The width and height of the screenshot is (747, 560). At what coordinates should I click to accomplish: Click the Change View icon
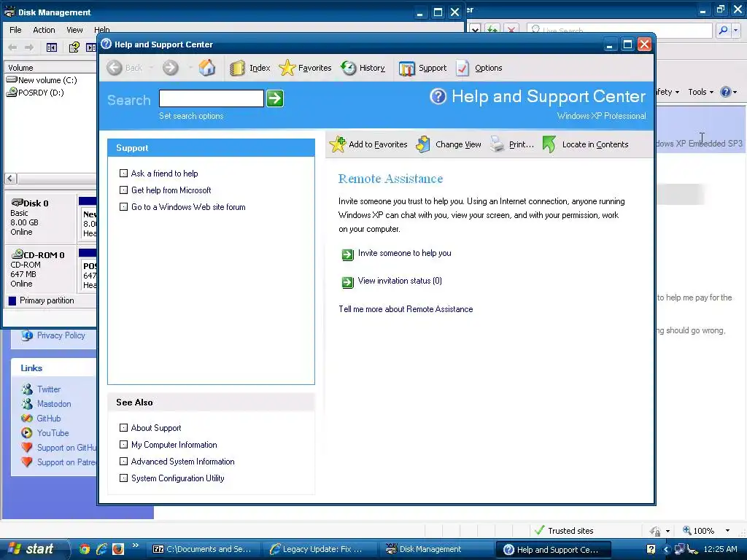point(424,144)
